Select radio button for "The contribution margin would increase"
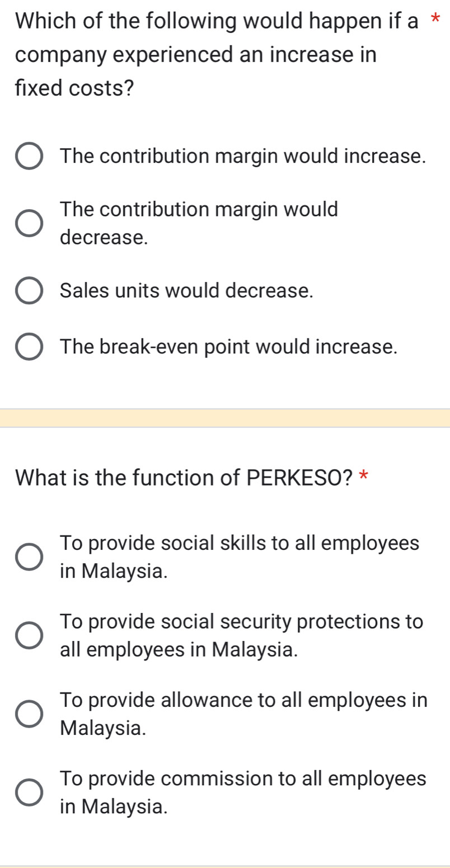Viewport: 450px width, 868px height. (29, 157)
